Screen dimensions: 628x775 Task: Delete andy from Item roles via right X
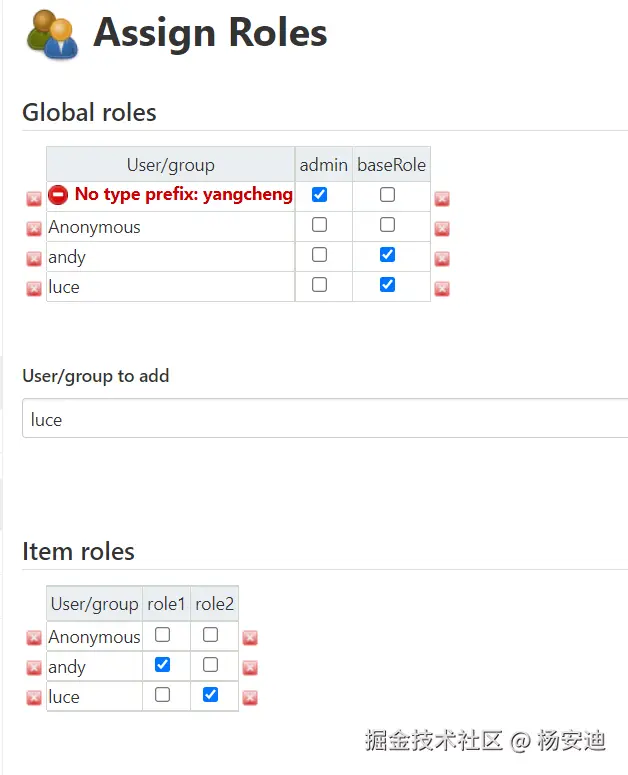(x=250, y=668)
